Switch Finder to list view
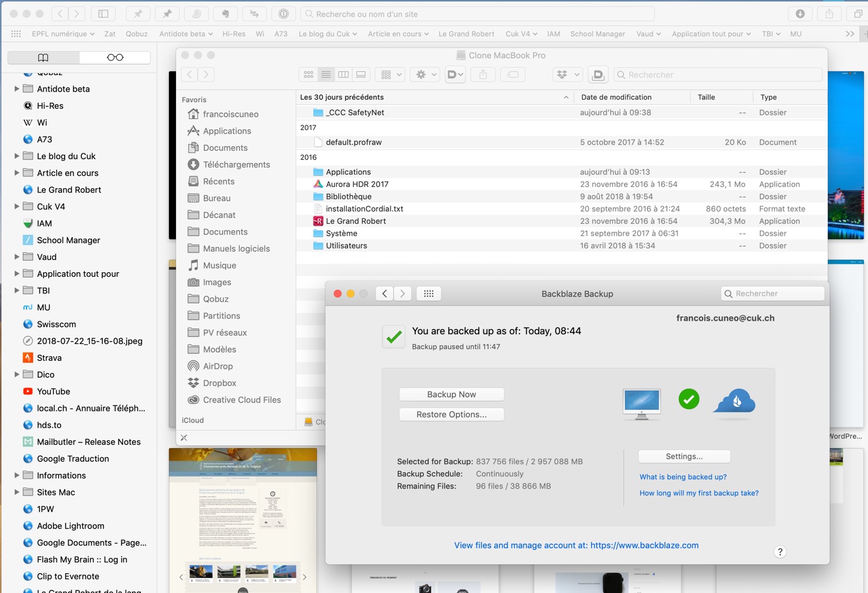Viewport: 868px width, 593px height. pos(326,74)
